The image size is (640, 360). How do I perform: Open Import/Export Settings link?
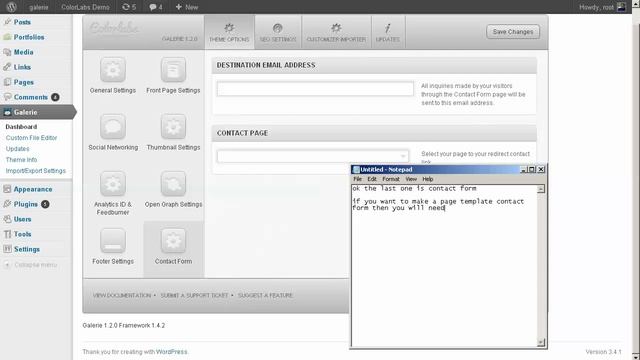tap(36, 171)
